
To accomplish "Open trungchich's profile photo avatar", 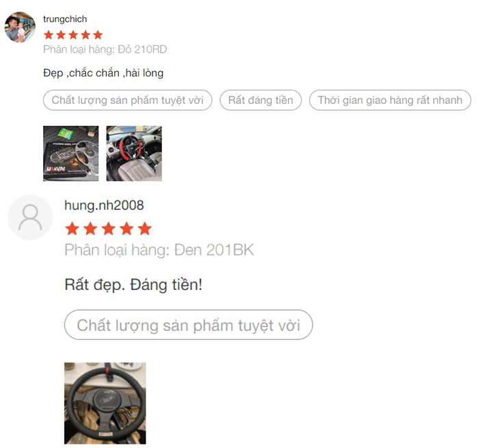I will [20, 27].
